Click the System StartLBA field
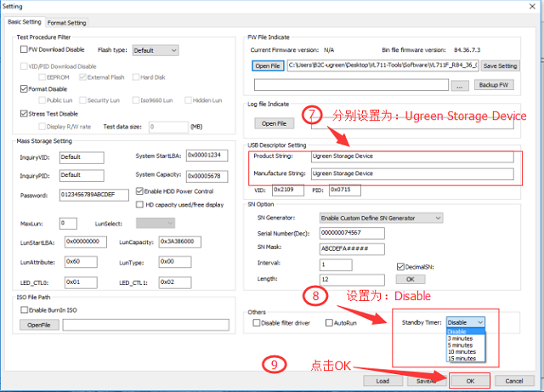This screenshot has width=544, height=392. [x=207, y=156]
